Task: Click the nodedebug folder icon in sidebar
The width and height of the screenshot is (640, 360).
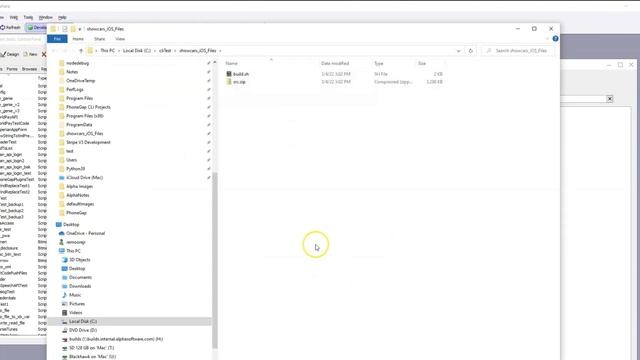Action: click(62, 63)
